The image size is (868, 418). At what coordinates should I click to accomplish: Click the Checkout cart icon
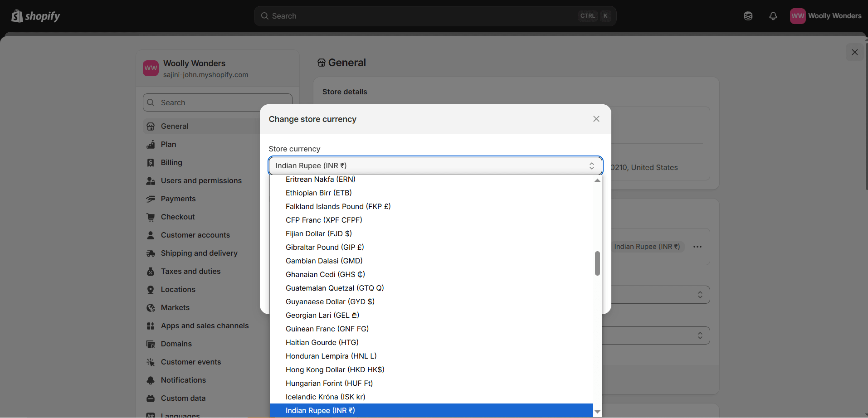pos(151,217)
